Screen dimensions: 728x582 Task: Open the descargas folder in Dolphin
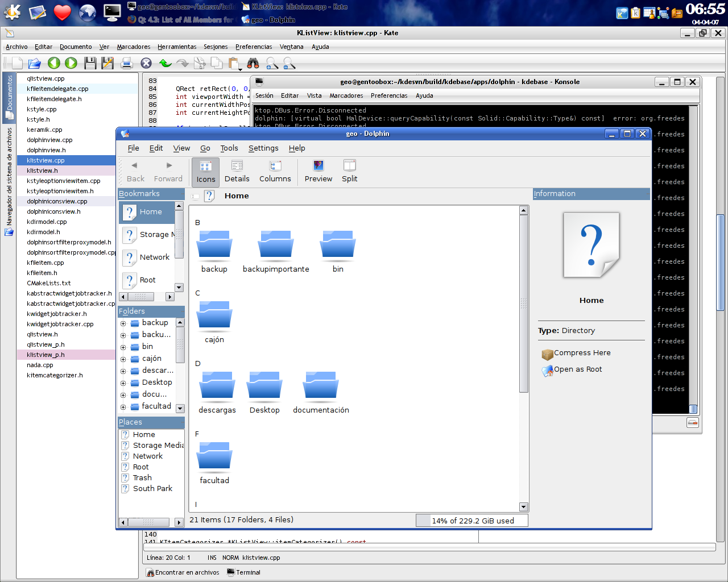(x=217, y=392)
